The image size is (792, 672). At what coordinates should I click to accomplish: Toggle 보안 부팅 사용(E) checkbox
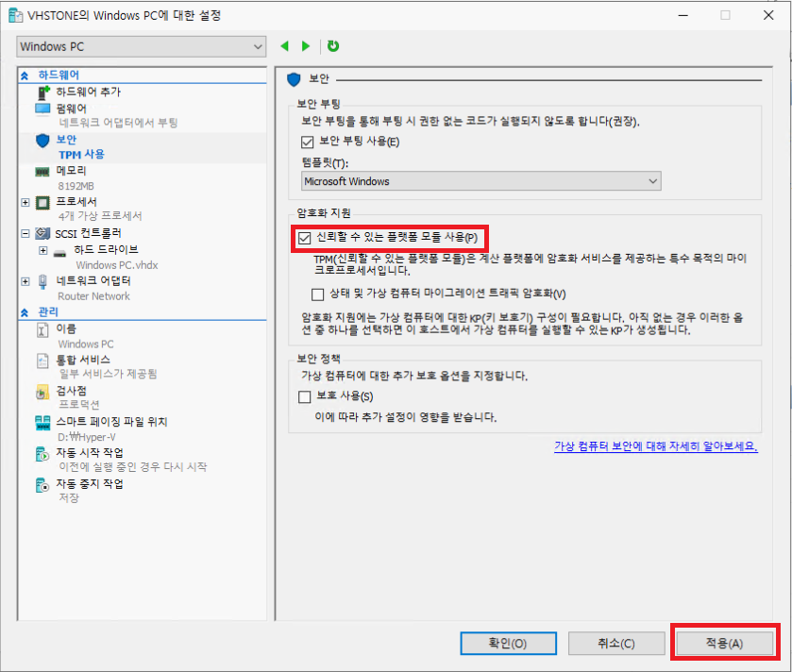[x=307, y=142]
